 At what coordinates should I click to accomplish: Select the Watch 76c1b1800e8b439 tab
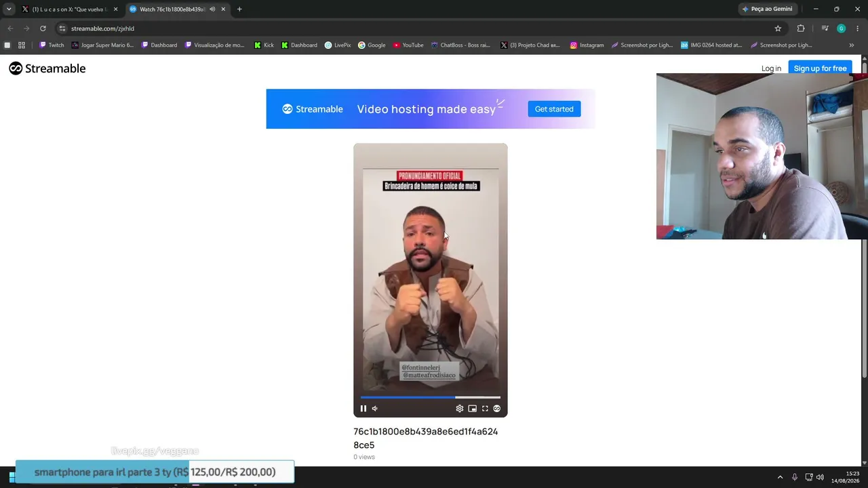(173, 9)
